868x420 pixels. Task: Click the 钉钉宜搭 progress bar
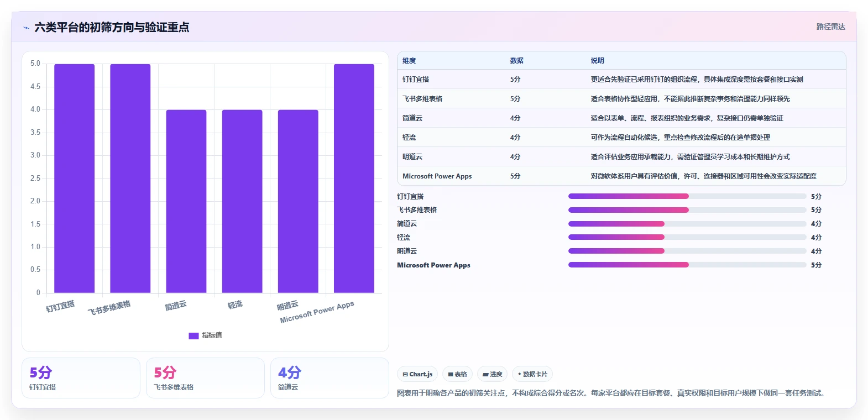pyautogui.click(x=687, y=196)
